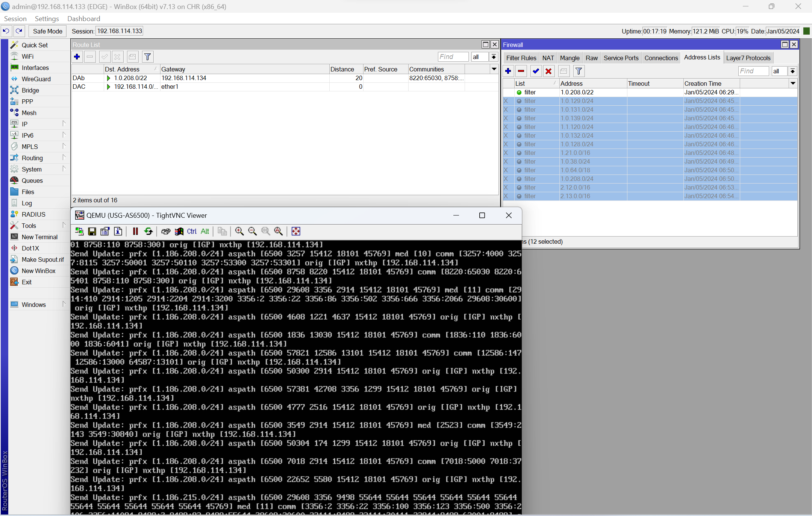Pause the VNC session in TightVNC toolbar

[135, 231]
